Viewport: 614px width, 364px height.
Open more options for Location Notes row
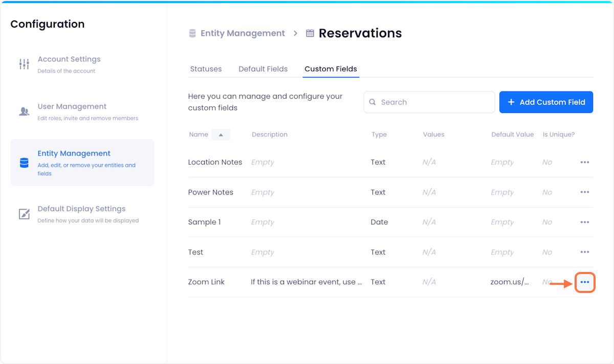coord(585,162)
